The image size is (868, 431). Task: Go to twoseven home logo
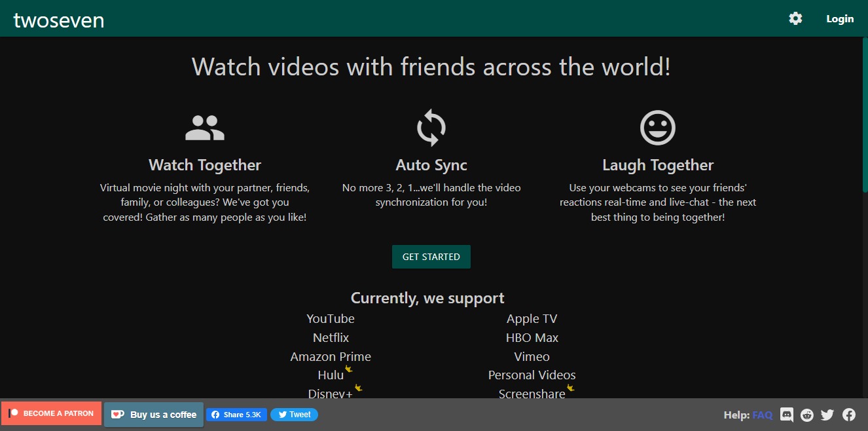59,20
